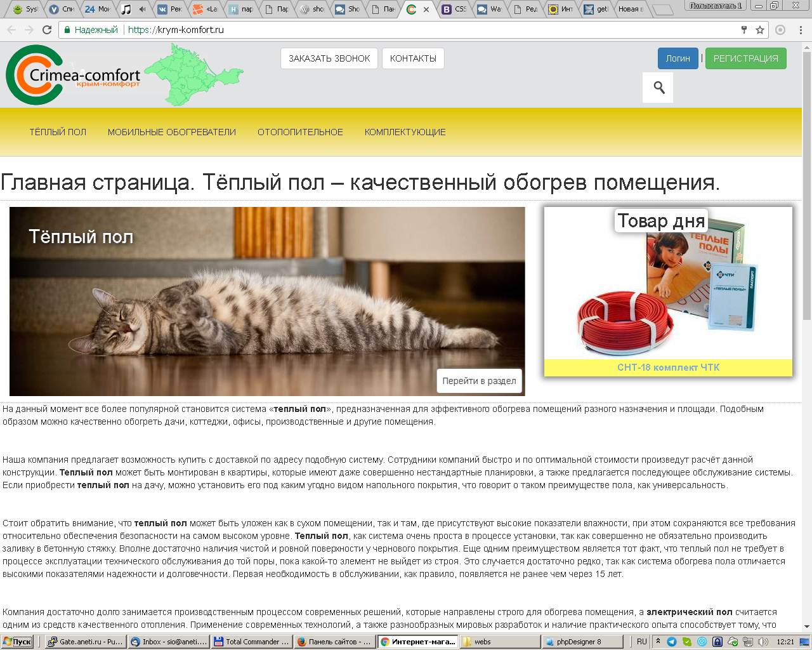Viewport: 812px width, 650px height.
Task: Click the green secure padlock icon
Action: 67,30
